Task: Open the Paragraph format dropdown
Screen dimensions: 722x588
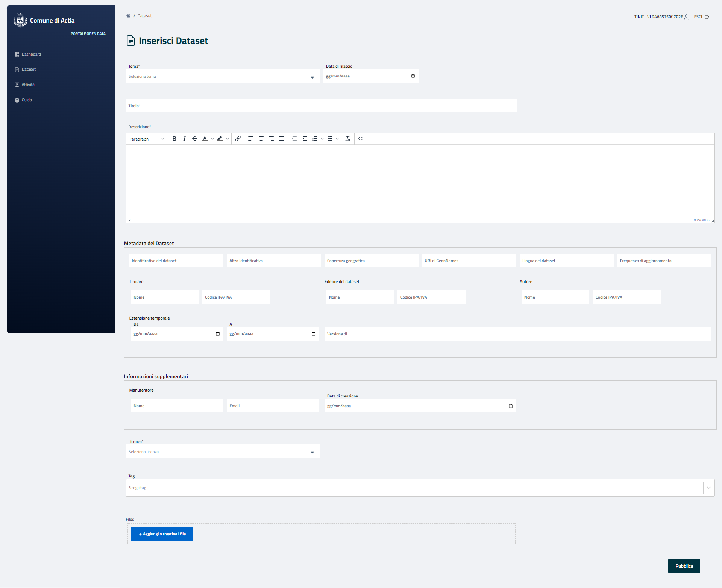Action: 147,139
